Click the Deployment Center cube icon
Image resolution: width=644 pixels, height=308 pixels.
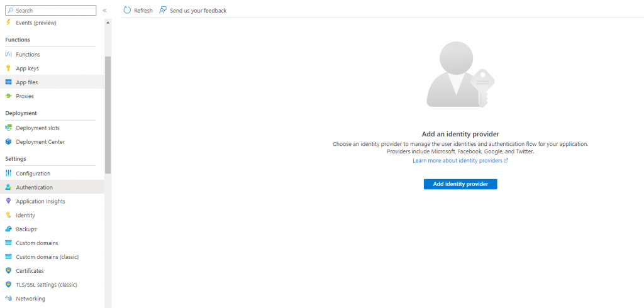[x=9, y=142]
